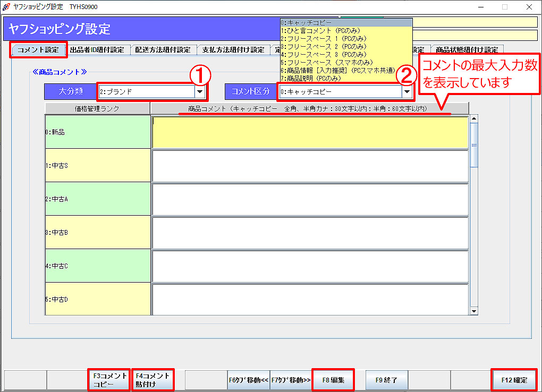The height and width of the screenshot is (392, 542).
Task: Click the 0:新品 comment input field
Action: 310,132
